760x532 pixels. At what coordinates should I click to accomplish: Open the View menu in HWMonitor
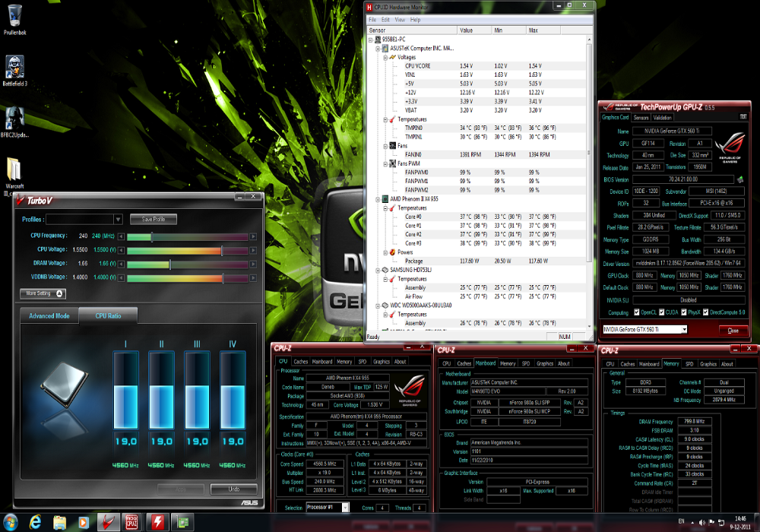tap(400, 20)
